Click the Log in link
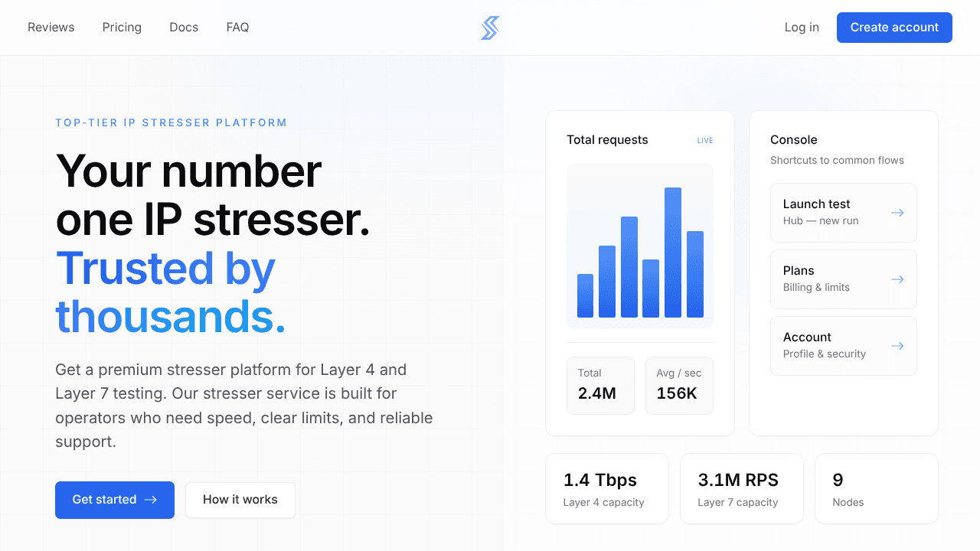This screenshot has height=551, width=980. click(802, 28)
